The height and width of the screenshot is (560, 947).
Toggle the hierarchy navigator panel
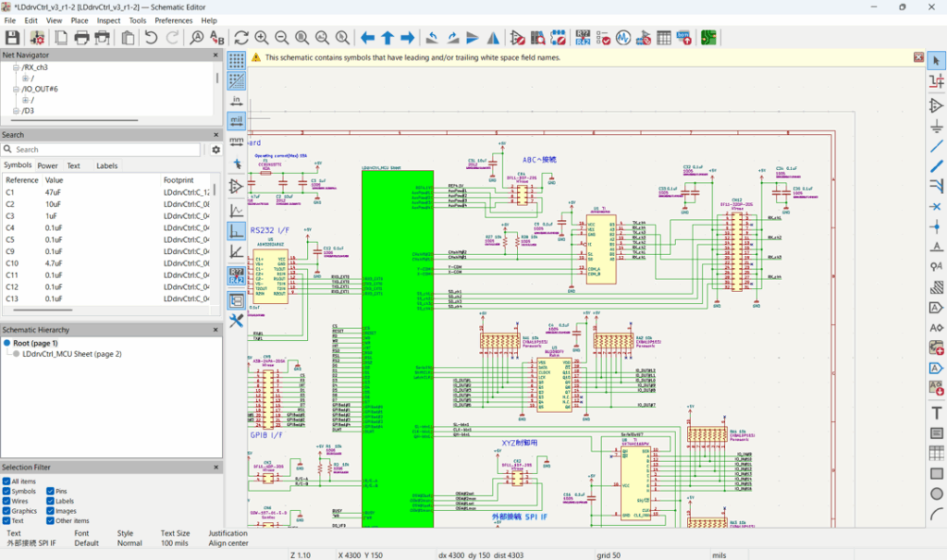click(236, 300)
